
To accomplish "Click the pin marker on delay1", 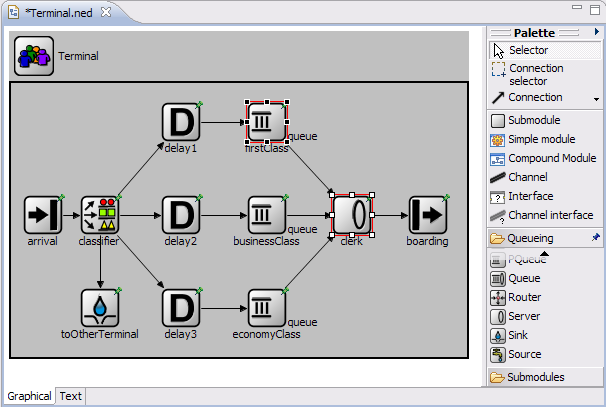I will [199, 104].
